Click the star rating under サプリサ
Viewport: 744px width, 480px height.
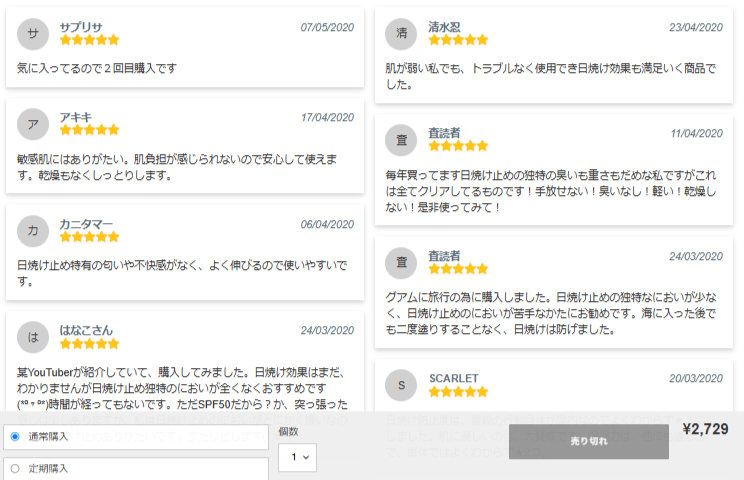[x=89, y=40]
